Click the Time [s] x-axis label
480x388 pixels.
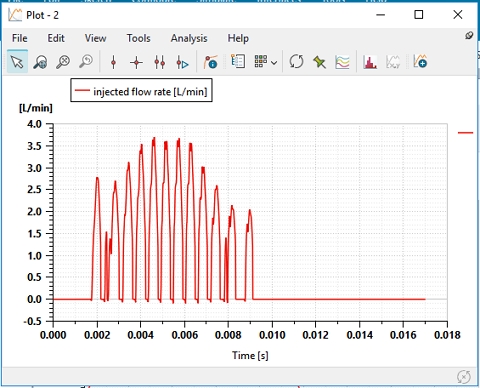coord(250,355)
